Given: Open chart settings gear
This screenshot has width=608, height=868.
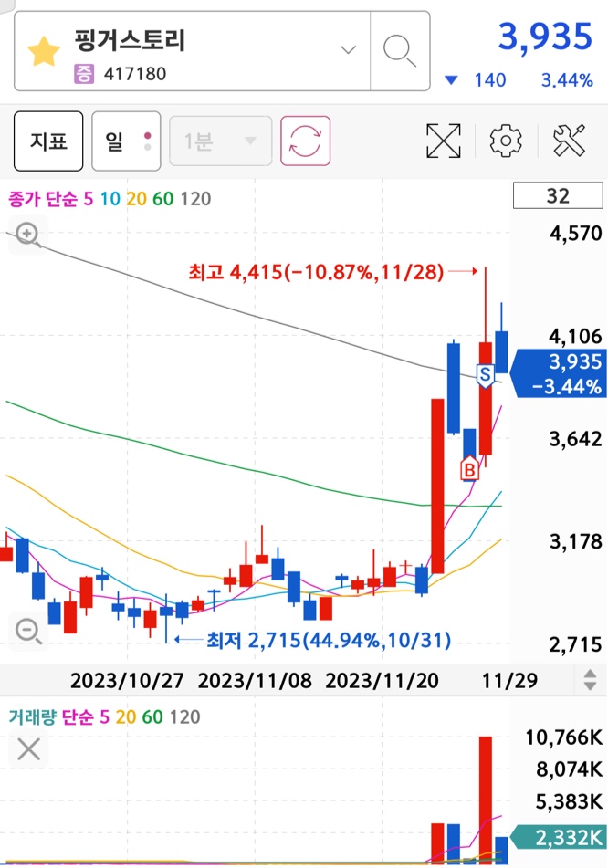Looking at the screenshot, I should tap(506, 141).
